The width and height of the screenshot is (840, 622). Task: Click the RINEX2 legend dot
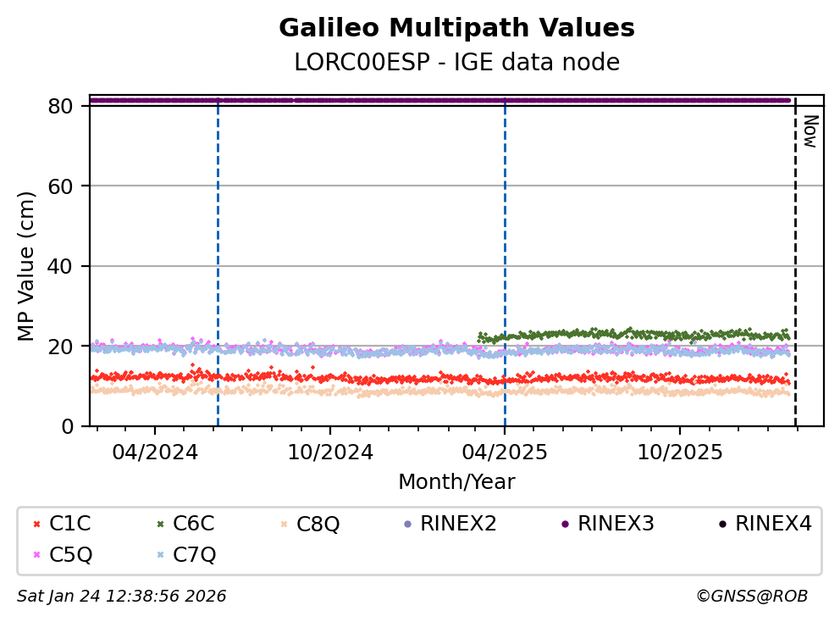[407, 524]
